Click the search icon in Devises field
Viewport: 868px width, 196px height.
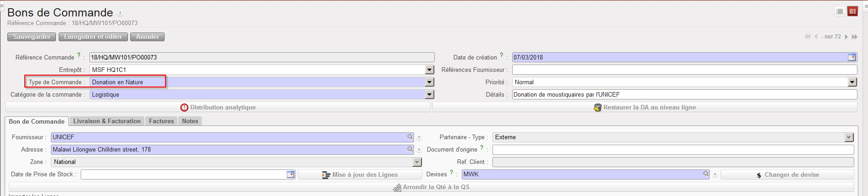coord(706,174)
